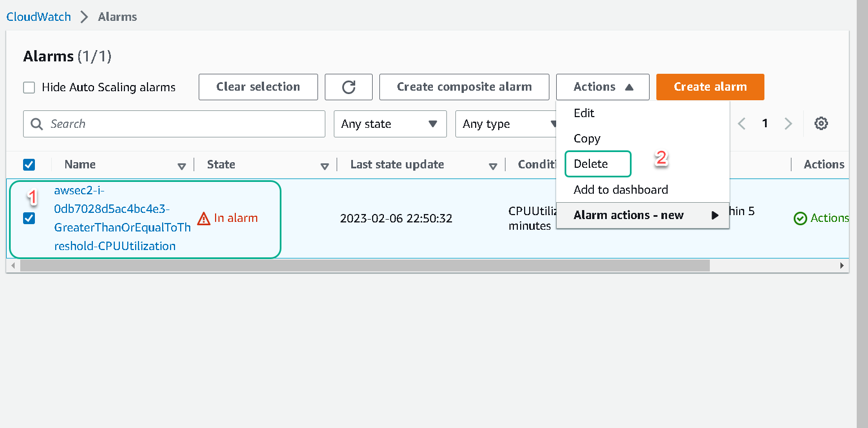Screen dimensions: 868x428
Task: Click the refresh alarms icon button
Action: (348, 87)
